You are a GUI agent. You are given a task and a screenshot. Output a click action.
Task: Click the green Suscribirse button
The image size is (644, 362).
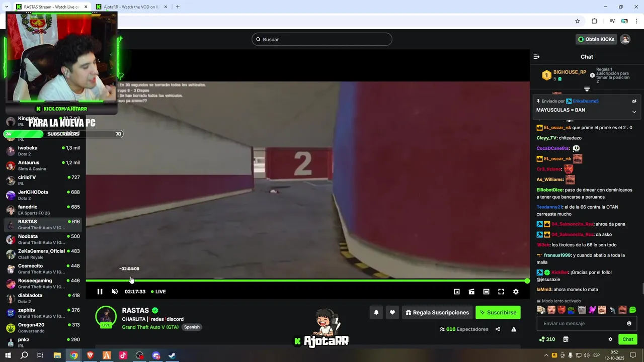click(x=498, y=313)
